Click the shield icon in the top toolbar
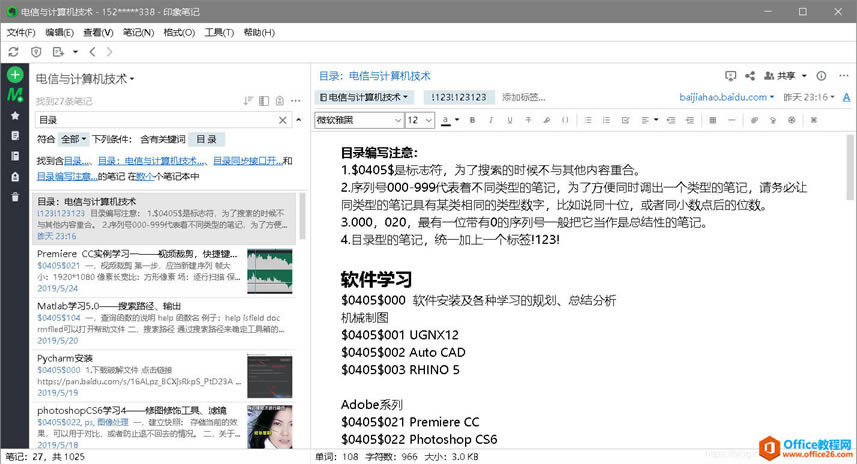The image size is (857, 464). click(x=36, y=52)
